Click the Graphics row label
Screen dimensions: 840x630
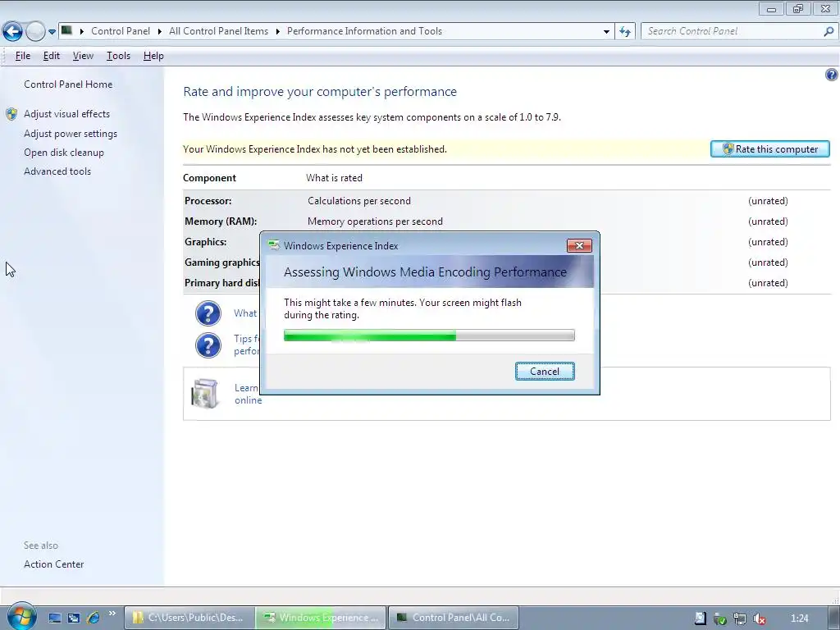(206, 242)
